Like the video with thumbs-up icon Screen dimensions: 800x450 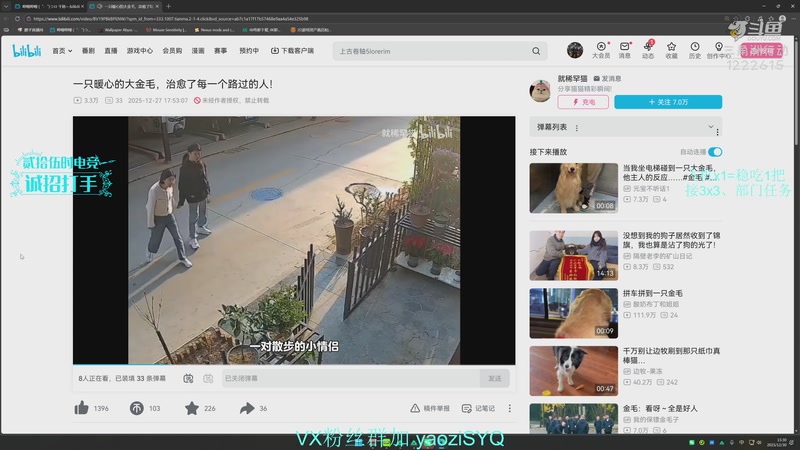[x=82, y=408]
